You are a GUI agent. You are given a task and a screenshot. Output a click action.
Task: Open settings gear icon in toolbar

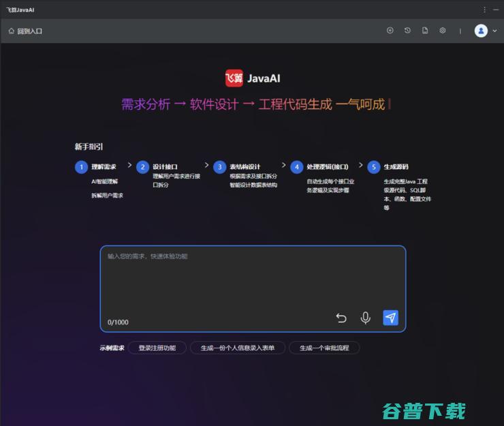coord(443,31)
